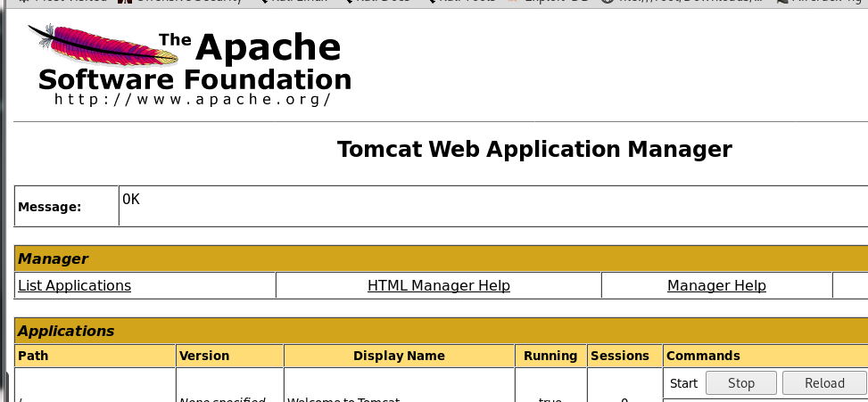Click the Display Name column header
The image size is (868, 402).
399,356
